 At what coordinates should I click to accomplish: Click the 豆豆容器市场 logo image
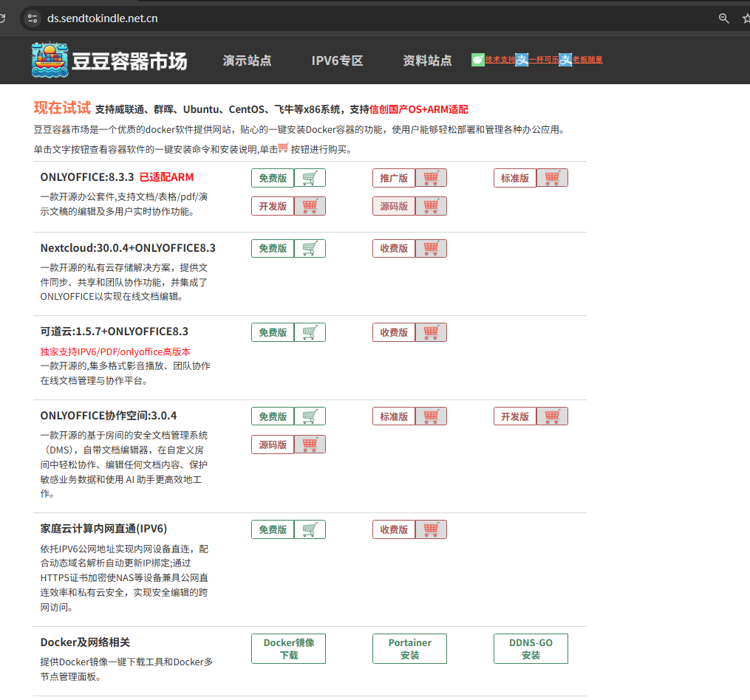(109, 61)
